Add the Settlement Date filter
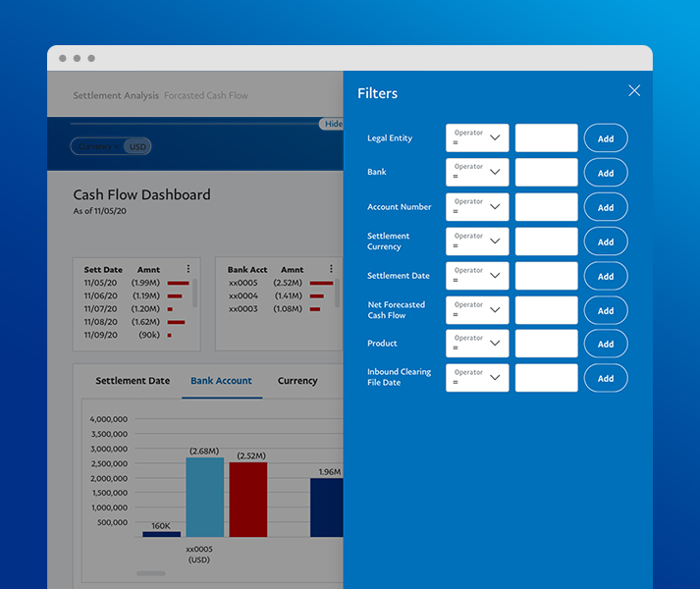 pyautogui.click(x=606, y=276)
